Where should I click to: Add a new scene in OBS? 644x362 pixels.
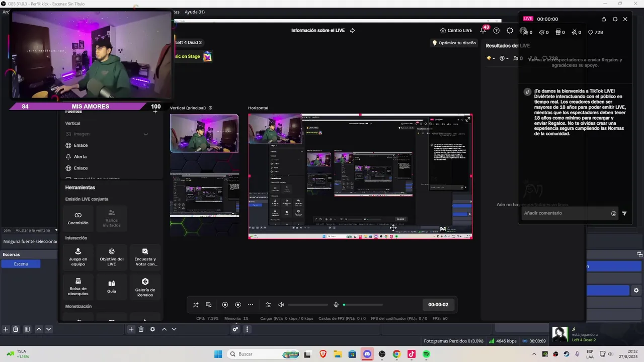6,329
